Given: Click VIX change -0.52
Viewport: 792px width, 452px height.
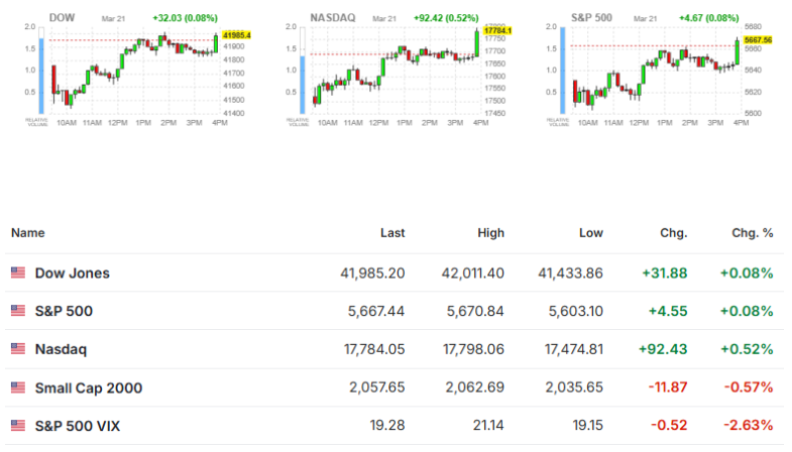Looking at the screenshot, I should (669, 425).
